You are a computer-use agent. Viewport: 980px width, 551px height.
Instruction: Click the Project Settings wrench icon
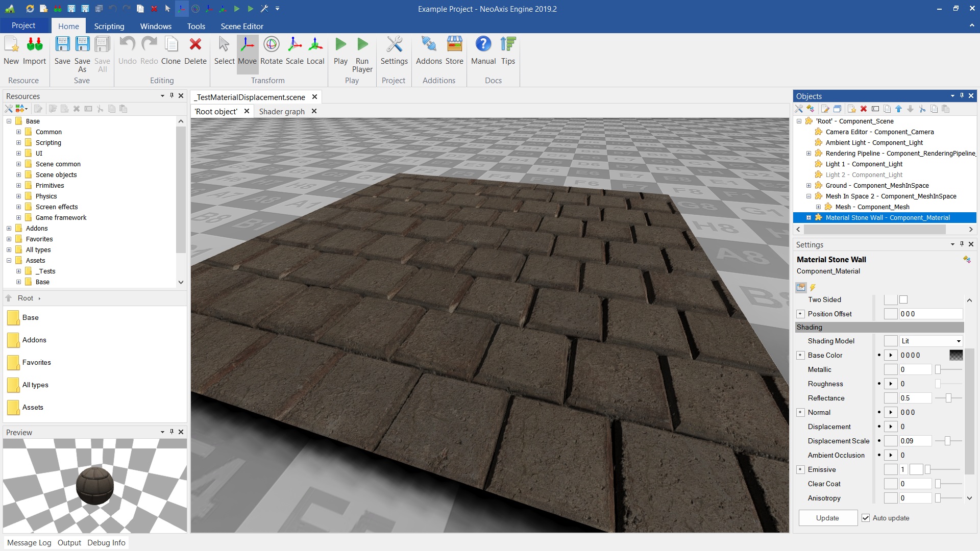click(x=394, y=45)
